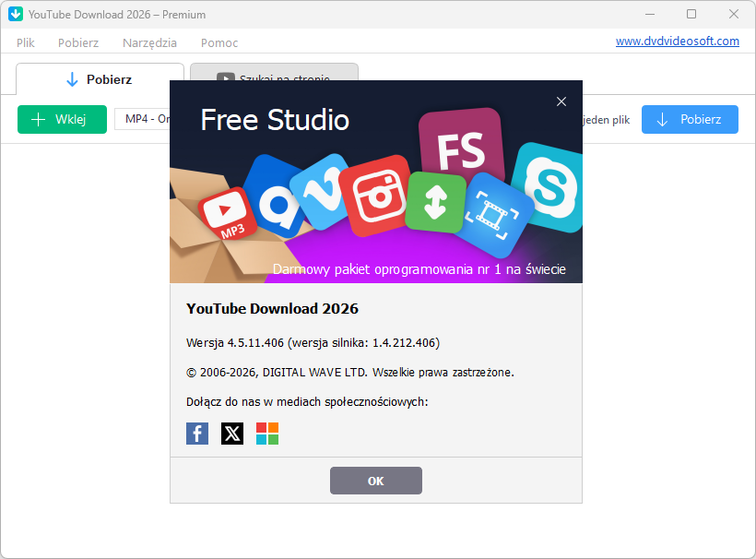Open the Narzędzia menu
Screen dimensions: 756x559
[149, 43]
